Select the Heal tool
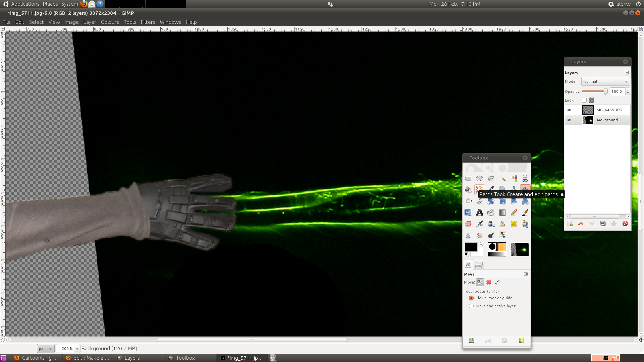The image size is (644, 362). coord(514,224)
